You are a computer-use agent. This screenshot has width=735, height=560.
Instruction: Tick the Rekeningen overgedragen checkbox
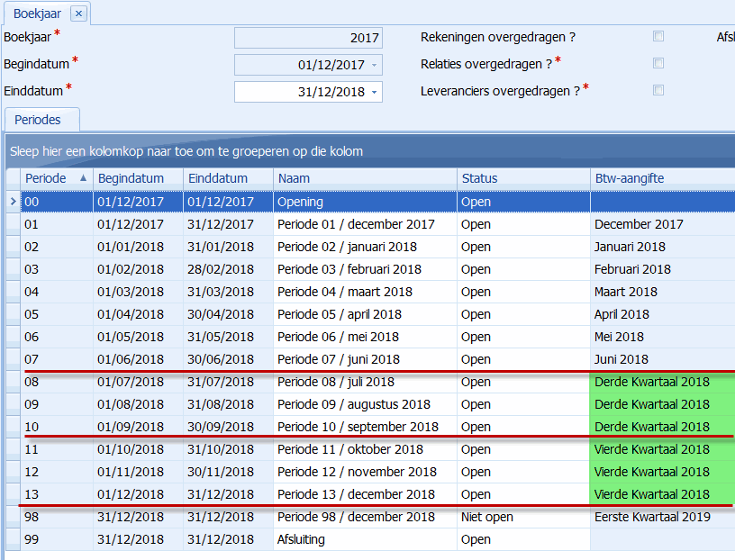tap(658, 37)
